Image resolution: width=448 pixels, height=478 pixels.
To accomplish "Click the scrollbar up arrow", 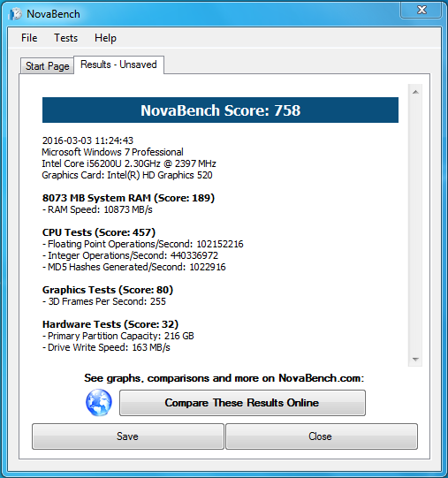I will point(415,92).
